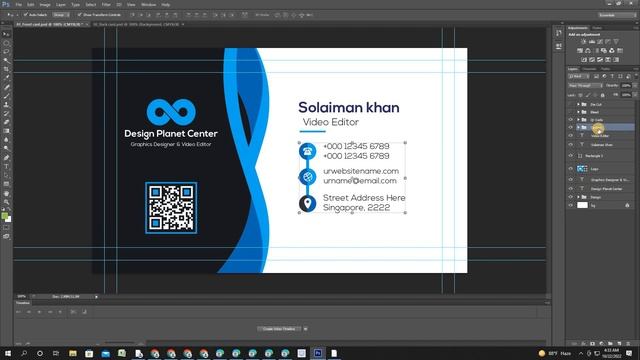This screenshot has height=360, width=640.
Task: Add a Hue/Saturation adjustment
Action: [x=580, y=51]
